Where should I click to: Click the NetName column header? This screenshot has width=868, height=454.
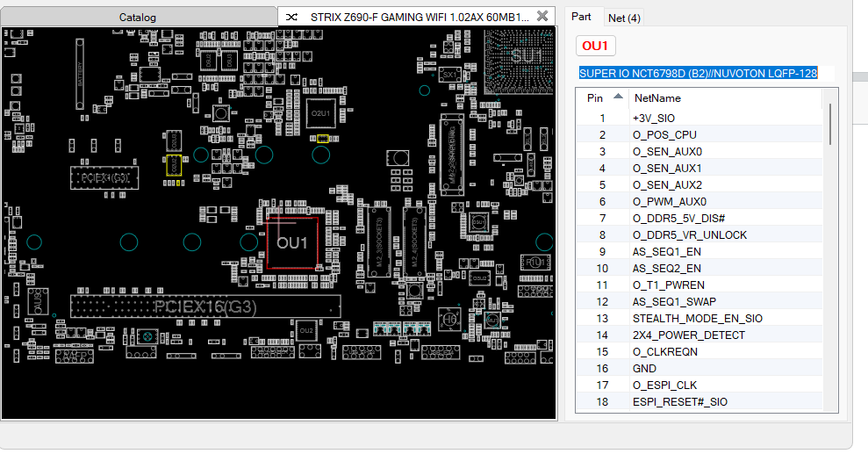click(x=726, y=98)
